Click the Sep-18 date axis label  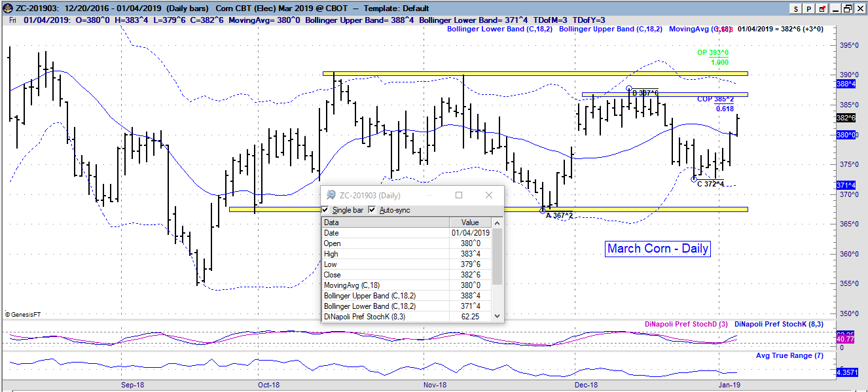[x=132, y=385]
